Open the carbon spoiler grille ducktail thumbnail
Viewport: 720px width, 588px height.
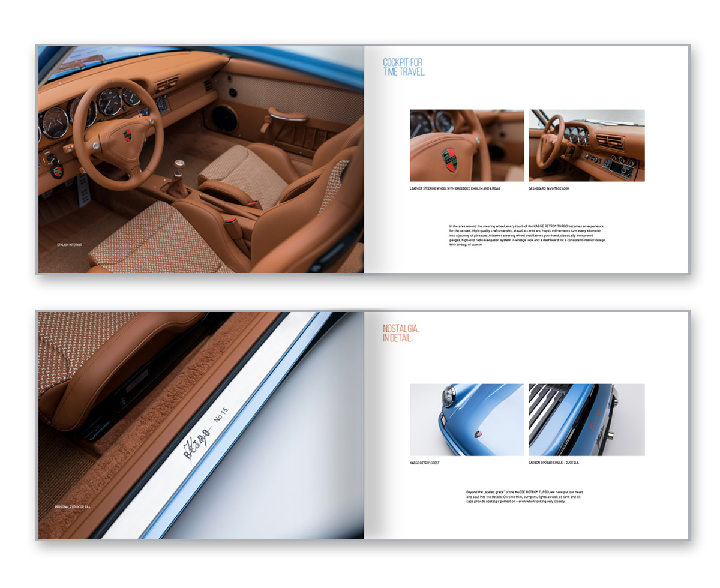coord(586,419)
